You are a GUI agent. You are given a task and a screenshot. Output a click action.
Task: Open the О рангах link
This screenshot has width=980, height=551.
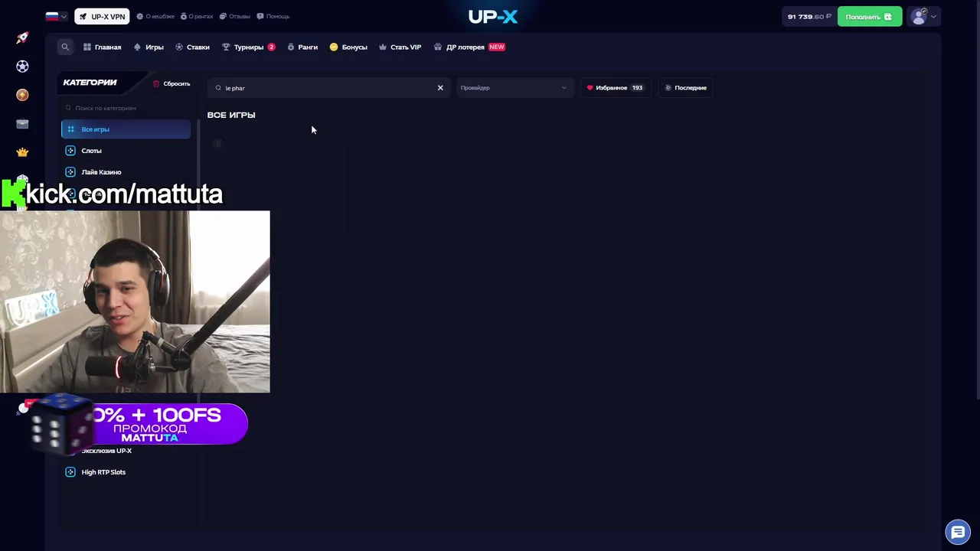click(197, 16)
